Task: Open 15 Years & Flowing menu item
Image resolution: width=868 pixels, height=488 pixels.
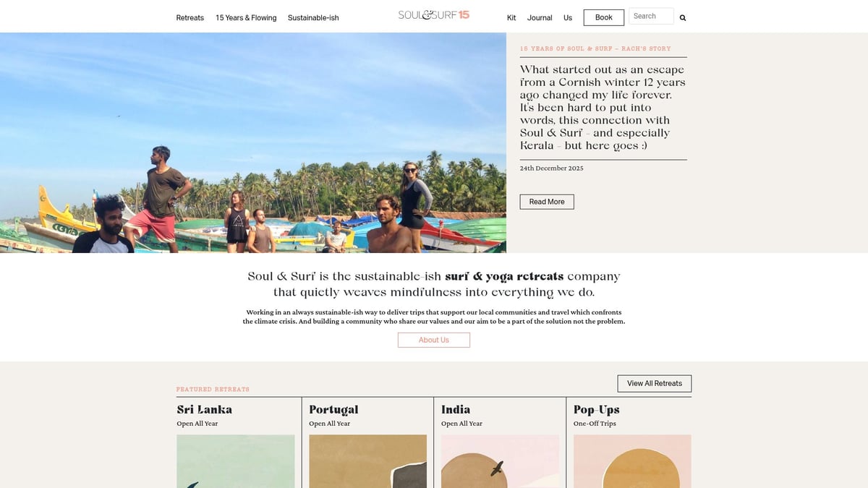Action: [246, 18]
